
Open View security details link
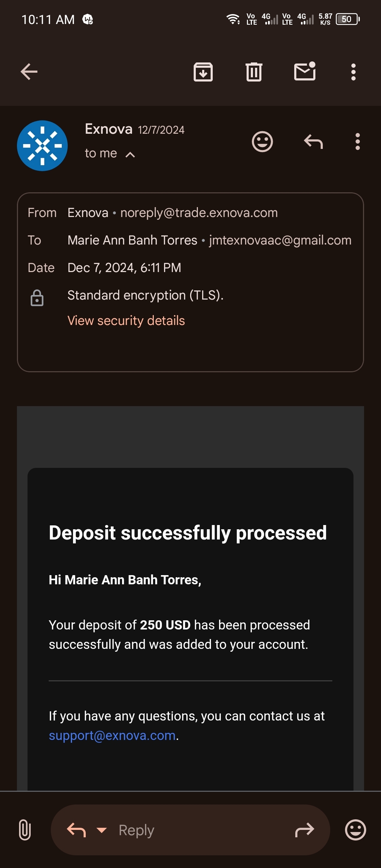coord(126,321)
